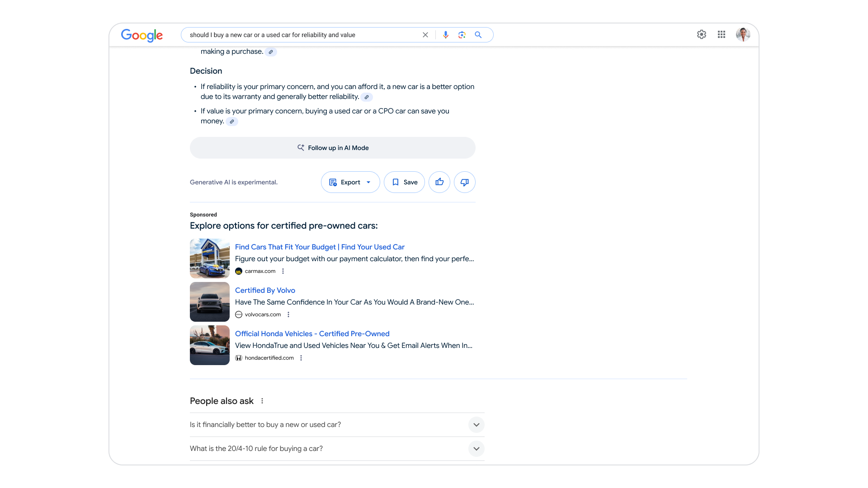Clear search query with X icon
Image resolution: width=868 pixels, height=488 pixels.
(x=425, y=35)
